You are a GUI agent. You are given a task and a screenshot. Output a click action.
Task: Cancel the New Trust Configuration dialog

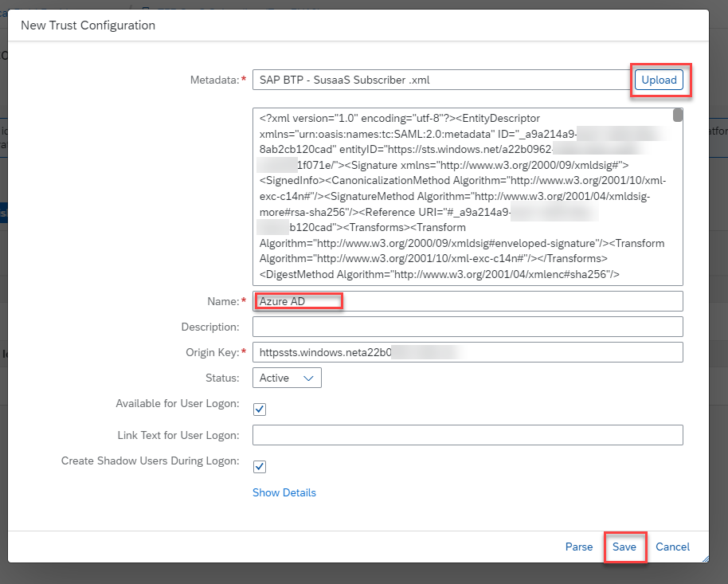coord(672,547)
